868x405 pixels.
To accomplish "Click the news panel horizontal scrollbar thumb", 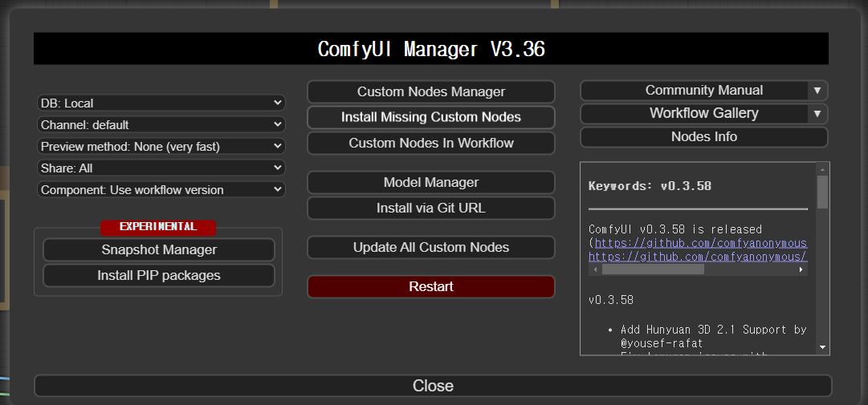I will pyautogui.click(x=654, y=269).
